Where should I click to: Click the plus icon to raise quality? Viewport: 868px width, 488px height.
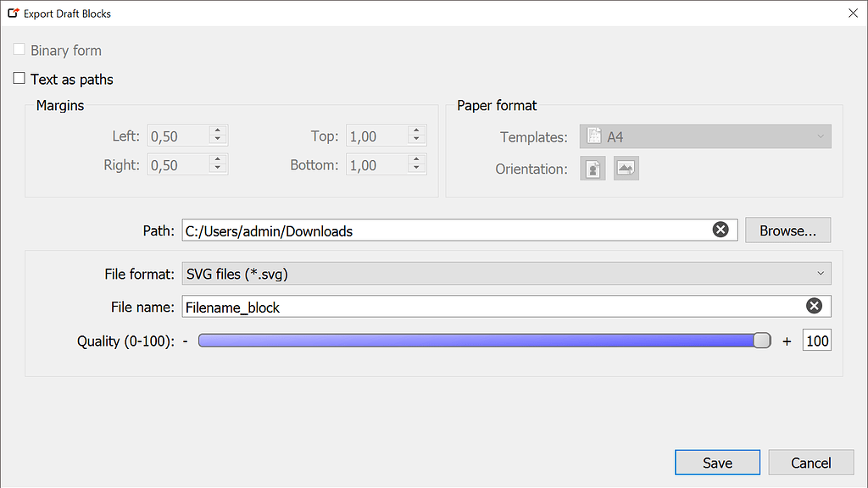(786, 341)
